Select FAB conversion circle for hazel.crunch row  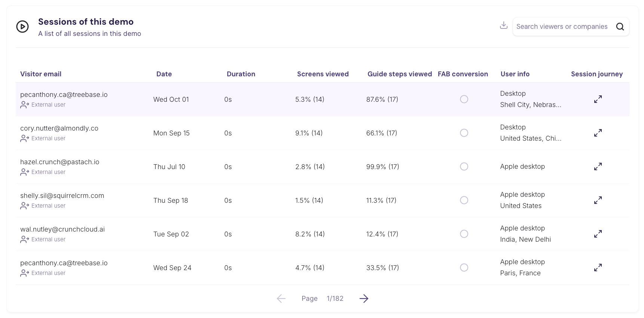pyautogui.click(x=464, y=166)
